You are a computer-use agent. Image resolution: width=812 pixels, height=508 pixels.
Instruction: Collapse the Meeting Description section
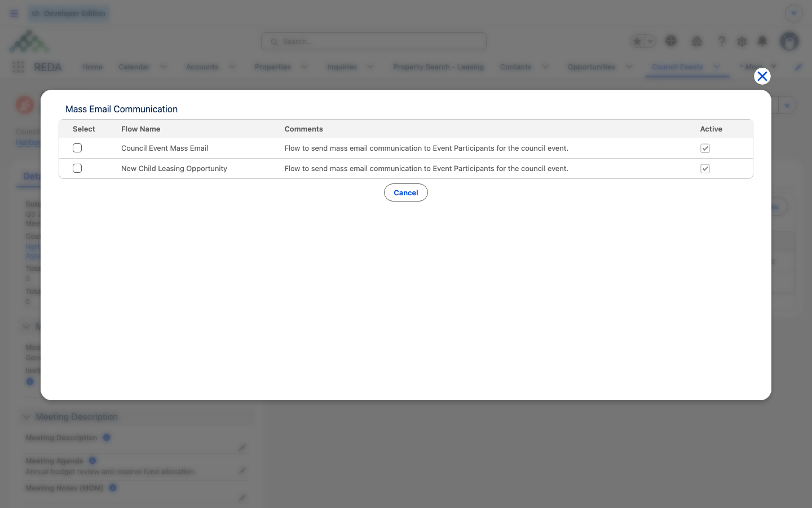pos(27,417)
